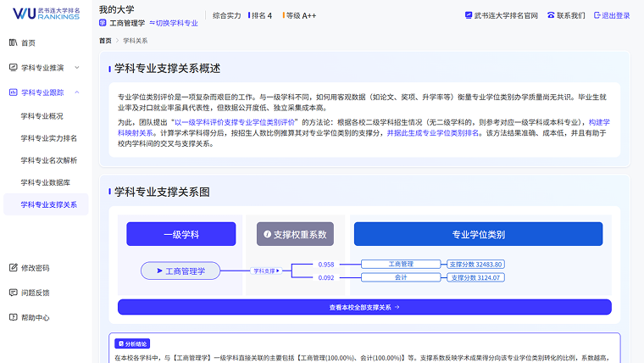Click the 工商管理学 subject icon in header
Image resolution: width=644 pixels, height=363 pixels.
point(103,23)
